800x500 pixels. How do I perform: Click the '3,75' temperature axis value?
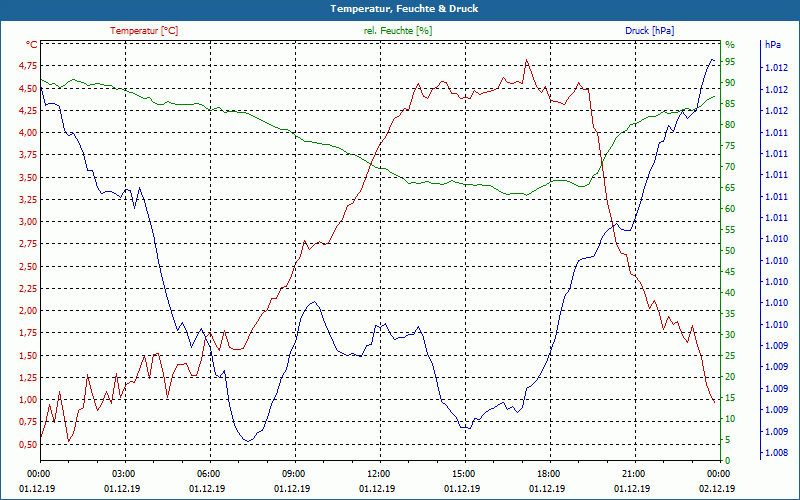[x=29, y=155]
